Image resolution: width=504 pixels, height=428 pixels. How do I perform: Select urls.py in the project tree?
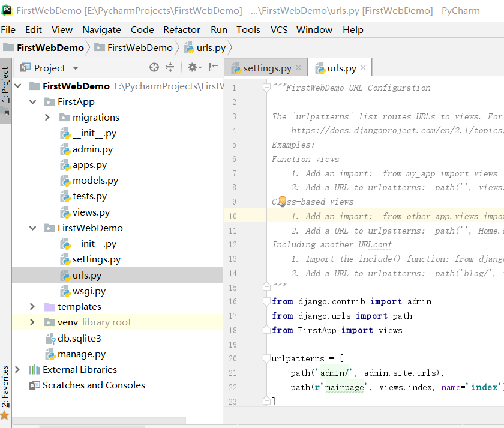(118, 276)
